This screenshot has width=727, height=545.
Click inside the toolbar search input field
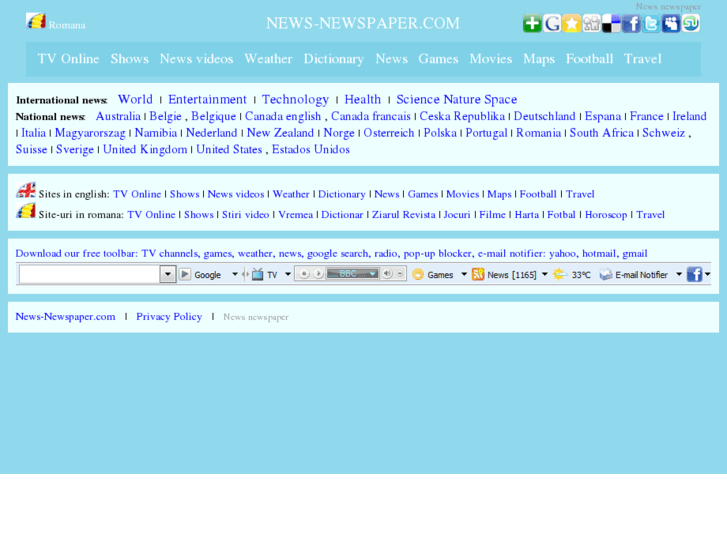[90, 274]
